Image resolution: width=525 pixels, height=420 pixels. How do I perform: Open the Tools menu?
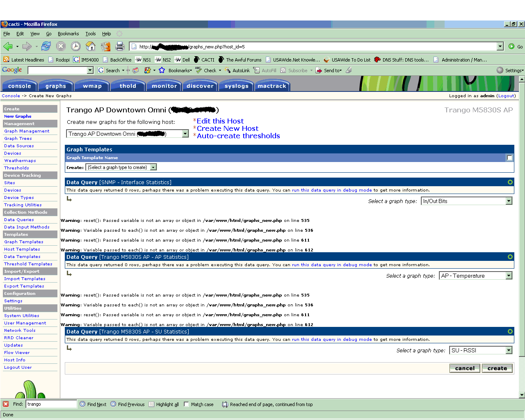click(91, 34)
